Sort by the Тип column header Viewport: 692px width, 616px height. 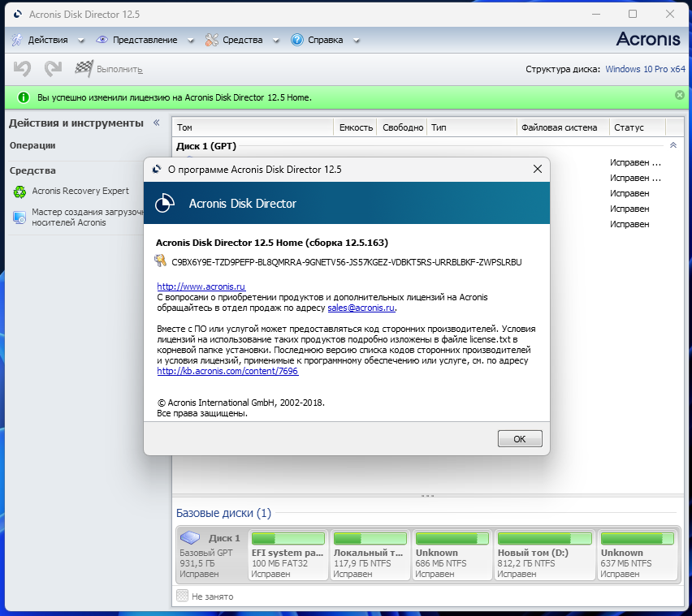[x=472, y=127]
